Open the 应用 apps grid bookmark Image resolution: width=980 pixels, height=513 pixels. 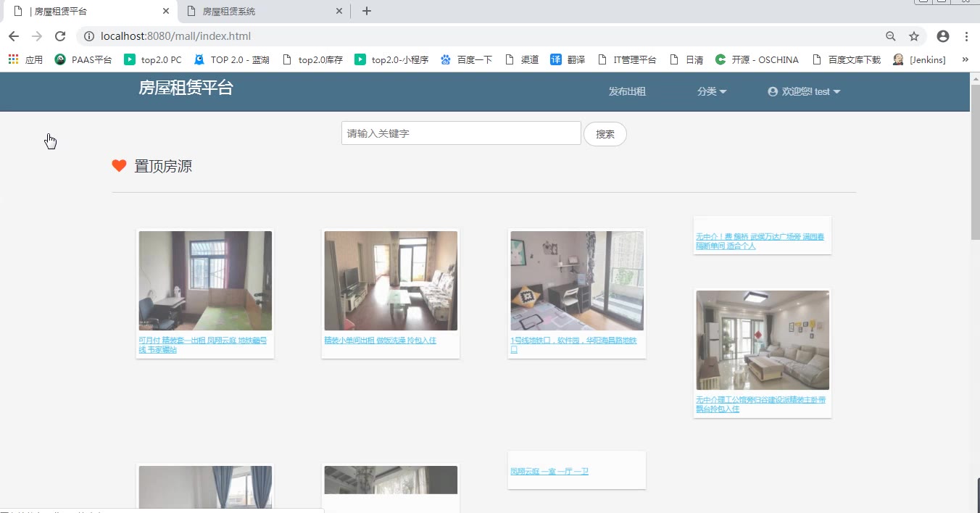point(25,59)
